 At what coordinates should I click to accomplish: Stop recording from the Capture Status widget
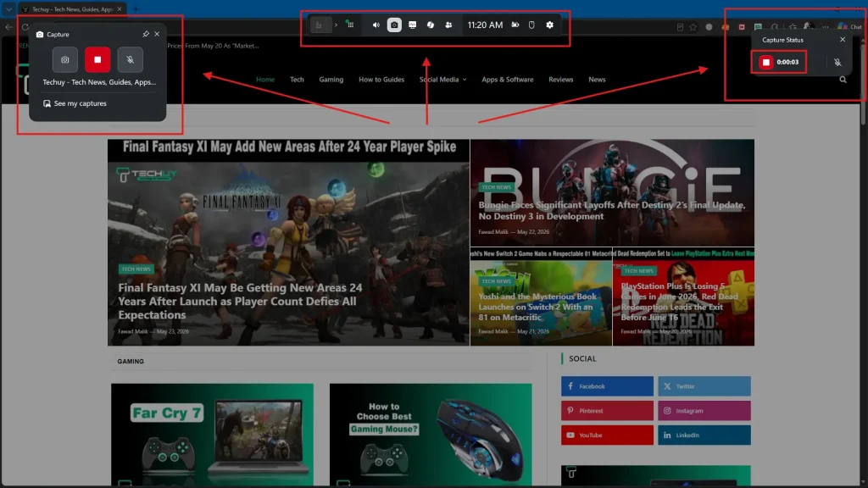point(766,62)
